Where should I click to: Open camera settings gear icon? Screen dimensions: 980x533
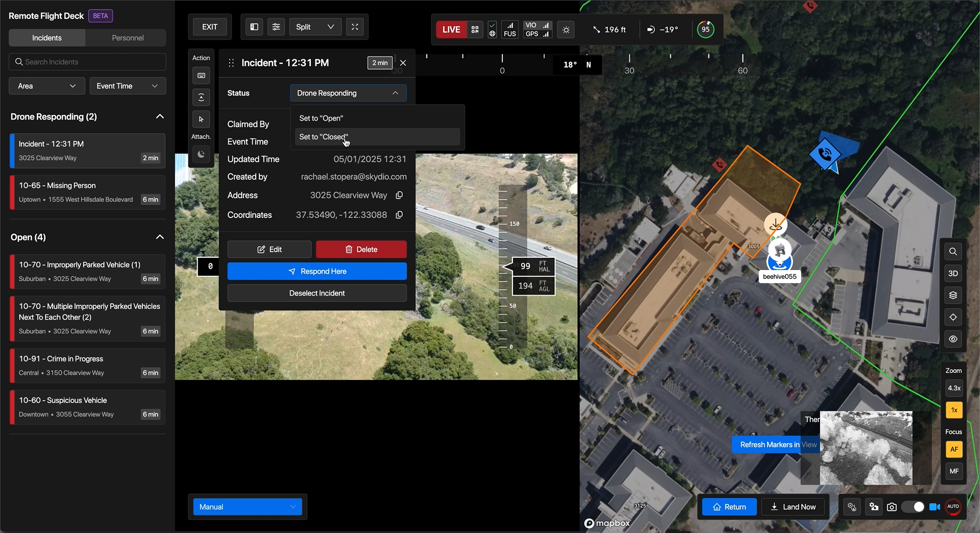coord(874,507)
